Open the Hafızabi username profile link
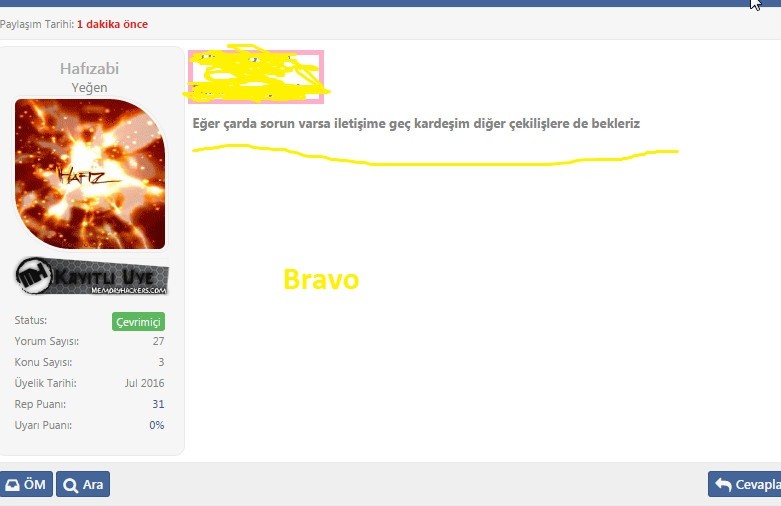Screen dimensions: 781x506 point(90,68)
